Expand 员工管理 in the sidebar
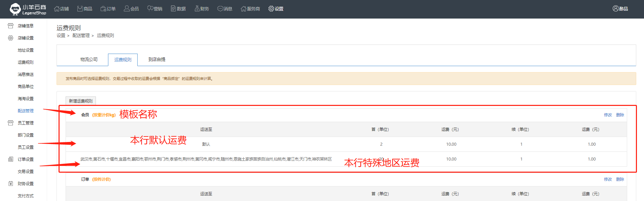This screenshot has width=644, height=201. coord(25,123)
